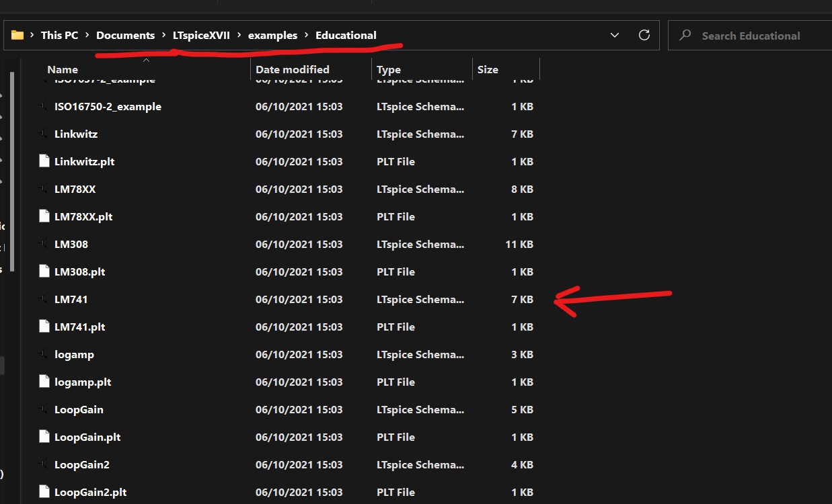Click document icon of Linkwitz.plt
The image size is (832, 504).
pyautogui.click(x=44, y=161)
